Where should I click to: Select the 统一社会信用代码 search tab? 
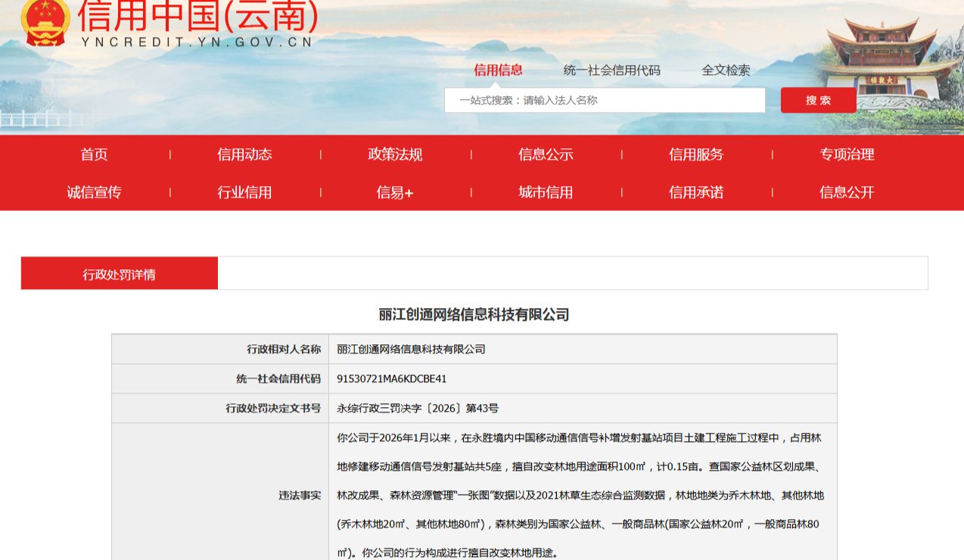click(611, 70)
